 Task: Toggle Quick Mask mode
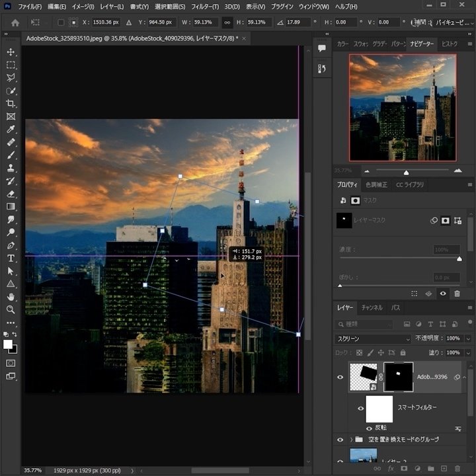point(11,363)
